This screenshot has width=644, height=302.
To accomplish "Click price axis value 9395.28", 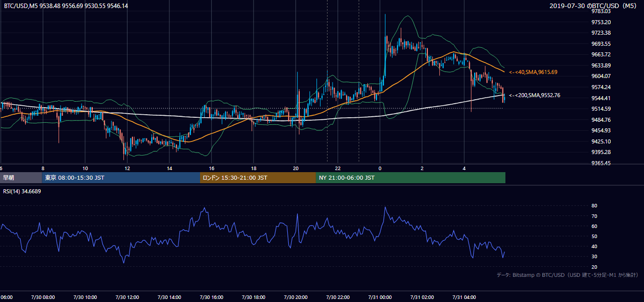I will (x=601, y=152).
